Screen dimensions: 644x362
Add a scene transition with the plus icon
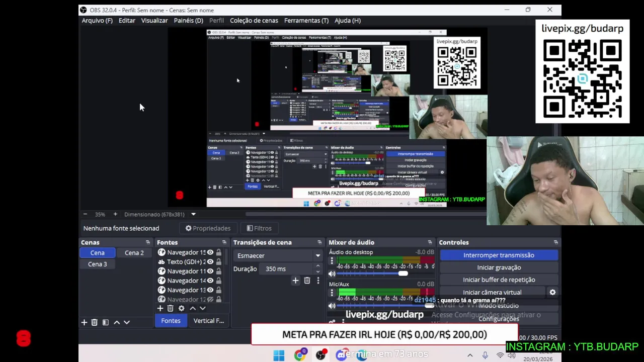coord(295,281)
